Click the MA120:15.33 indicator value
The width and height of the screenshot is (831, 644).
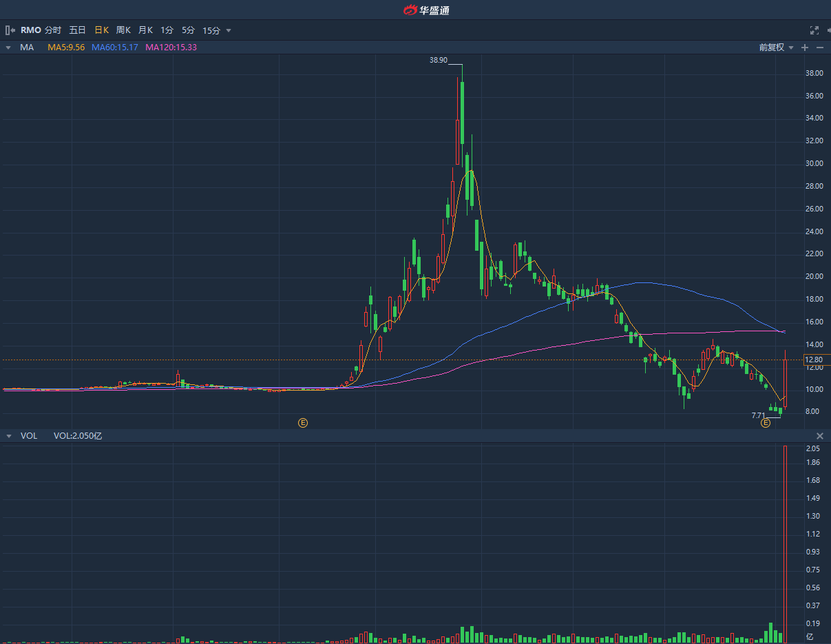click(x=171, y=48)
